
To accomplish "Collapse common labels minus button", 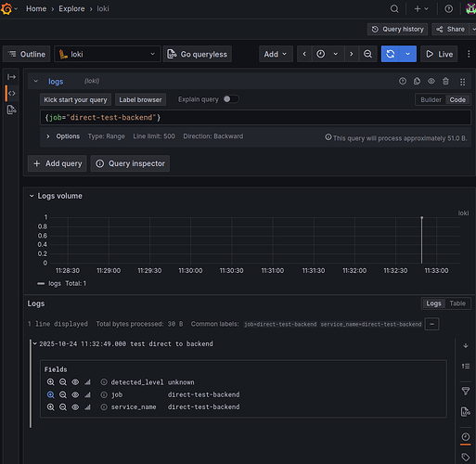I will tap(431, 324).
